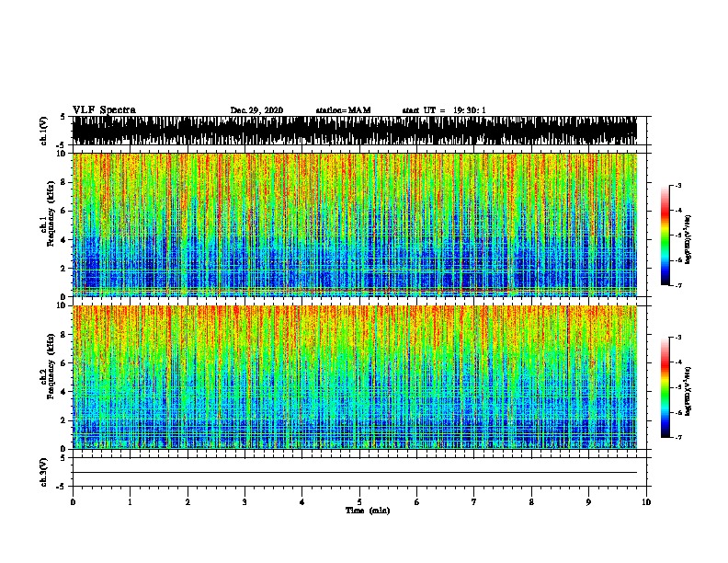Click time axis tick label 0

tap(73, 502)
